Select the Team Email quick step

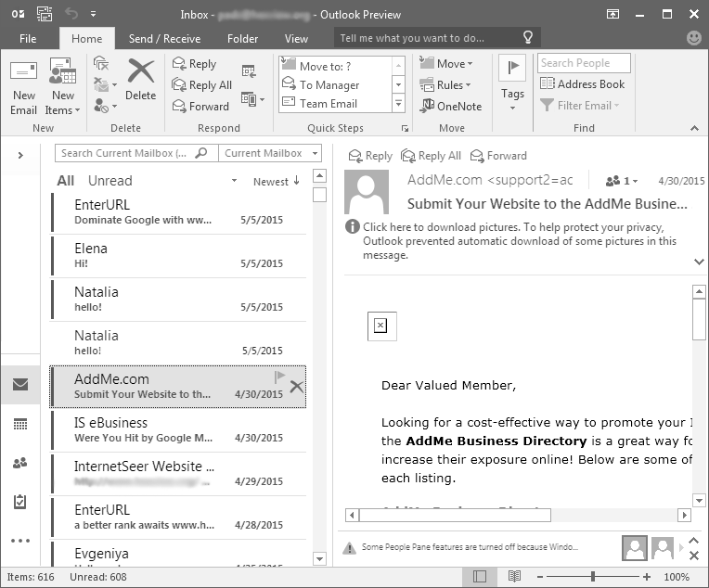pos(335,104)
